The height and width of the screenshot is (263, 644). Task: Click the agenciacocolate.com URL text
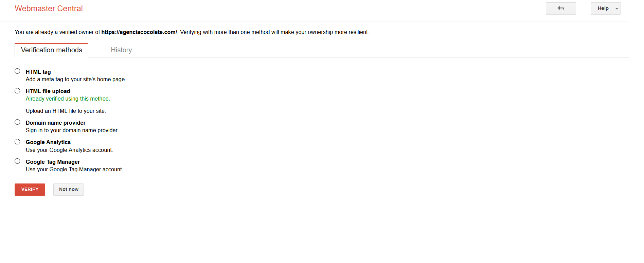click(x=139, y=32)
